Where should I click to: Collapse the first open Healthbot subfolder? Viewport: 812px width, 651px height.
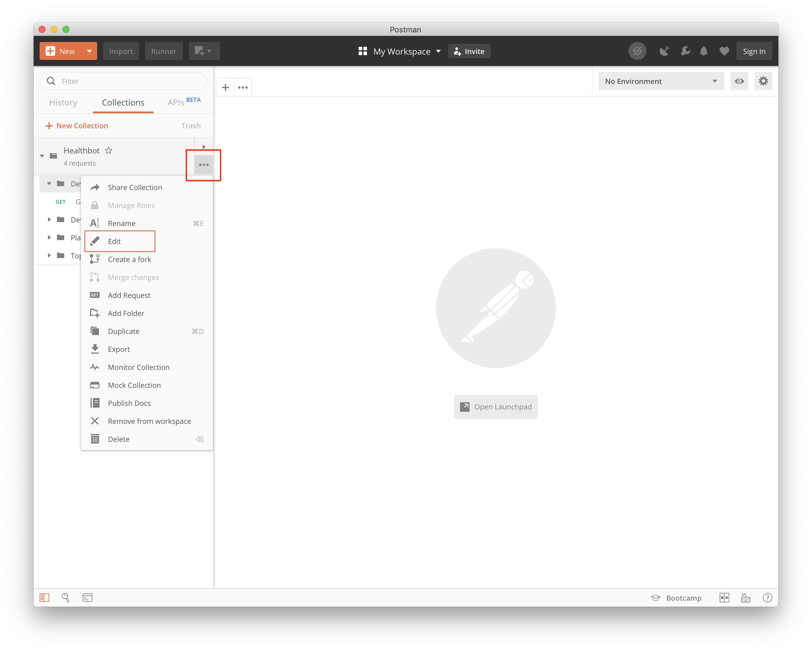click(49, 184)
